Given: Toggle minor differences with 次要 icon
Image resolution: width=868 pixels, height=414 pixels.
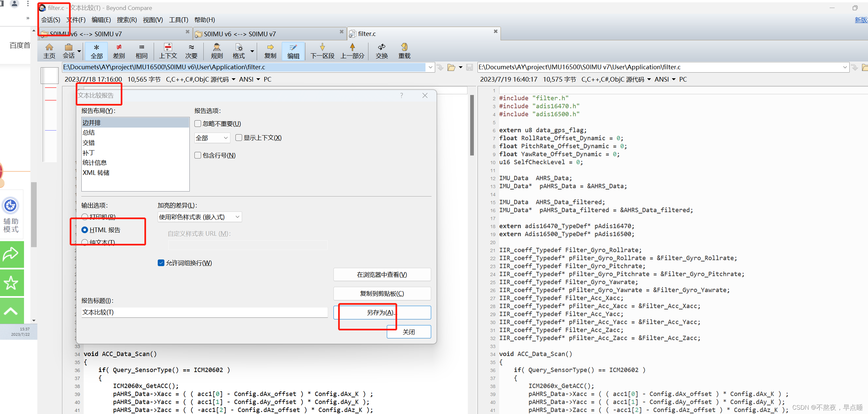Looking at the screenshot, I should tap(191, 51).
